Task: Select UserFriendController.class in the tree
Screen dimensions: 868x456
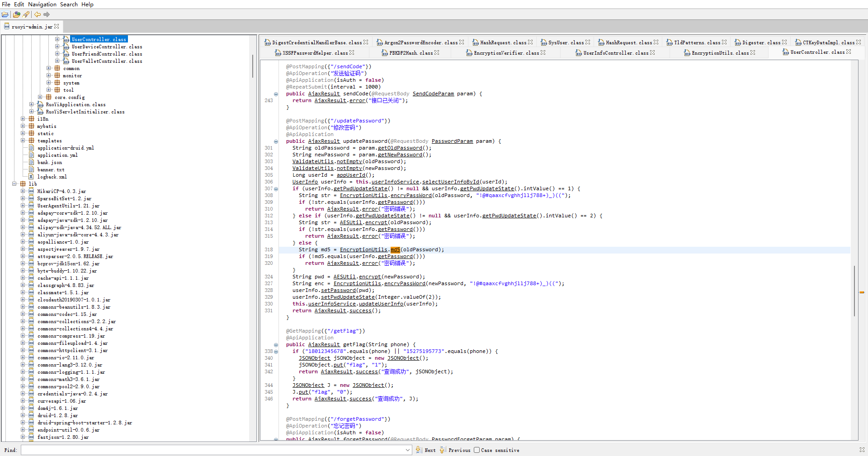Action: [x=107, y=54]
